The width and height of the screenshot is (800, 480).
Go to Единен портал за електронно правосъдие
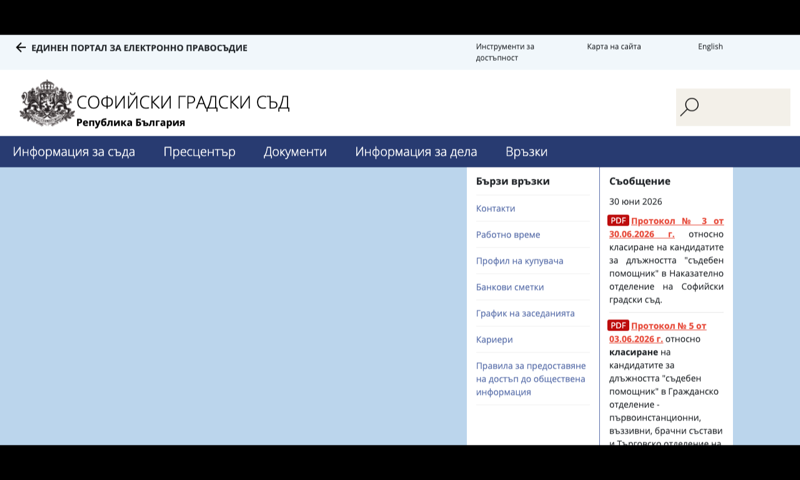pyautogui.click(x=139, y=48)
